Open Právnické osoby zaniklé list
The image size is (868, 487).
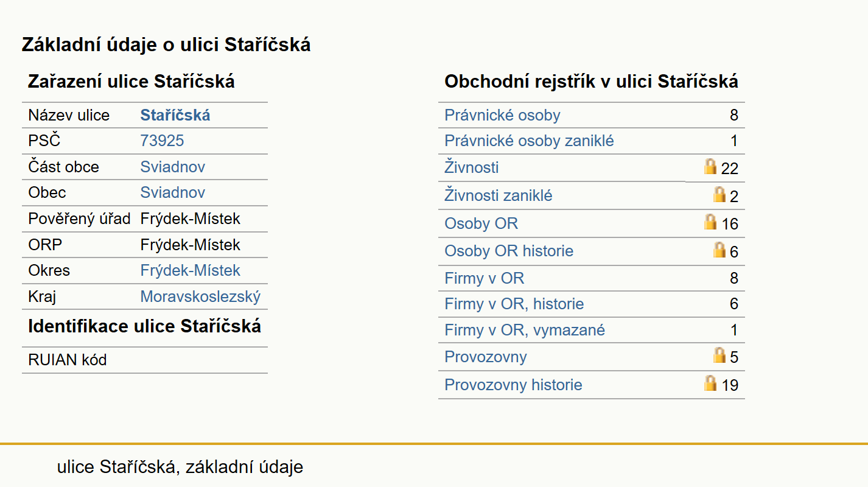[x=529, y=141]
